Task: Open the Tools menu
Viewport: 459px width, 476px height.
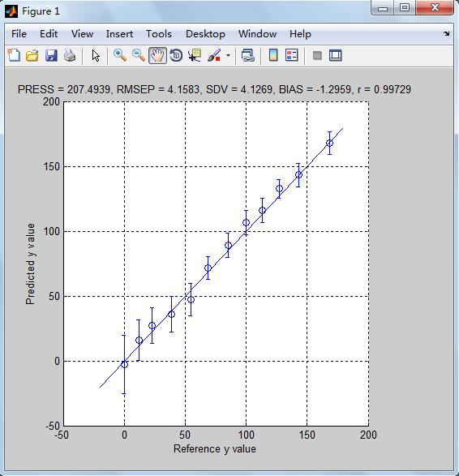Action: click(159, 34)
